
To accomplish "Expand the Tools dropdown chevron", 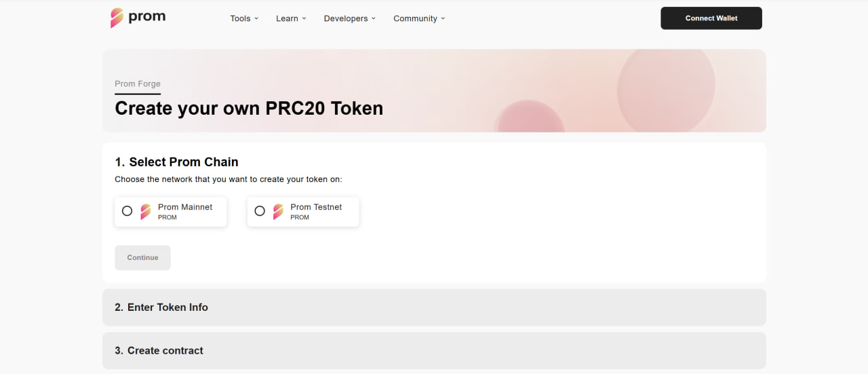I will (256, 18).
